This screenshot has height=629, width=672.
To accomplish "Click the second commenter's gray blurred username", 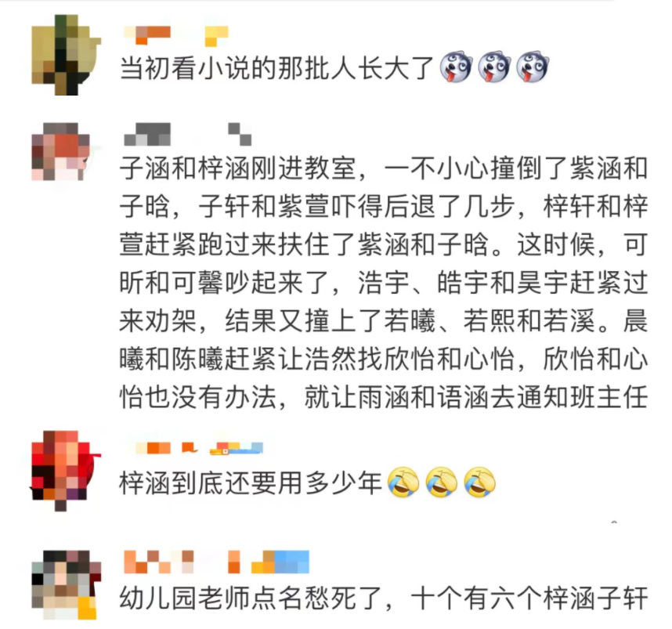I will tap(147, 134).
